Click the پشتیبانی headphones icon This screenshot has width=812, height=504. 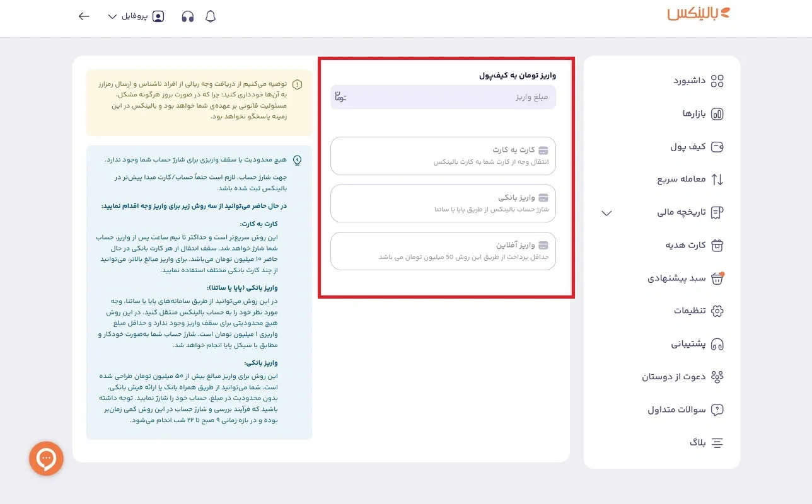[x=717, y=344]
